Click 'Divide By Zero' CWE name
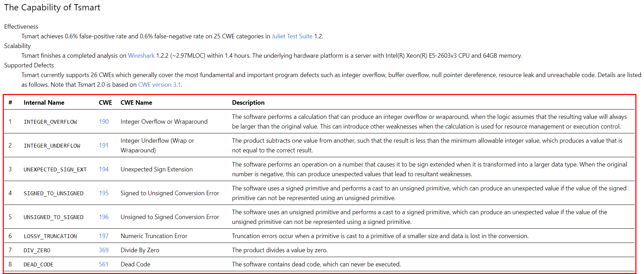The height and width of the screenshot is (274, 644). pos(140,250)
